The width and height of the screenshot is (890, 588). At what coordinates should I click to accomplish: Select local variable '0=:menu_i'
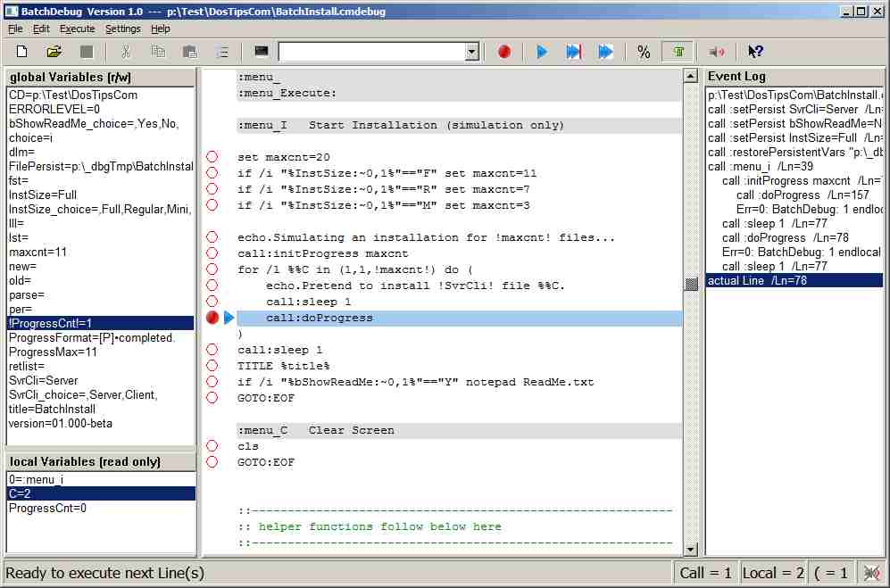(101, 480)
